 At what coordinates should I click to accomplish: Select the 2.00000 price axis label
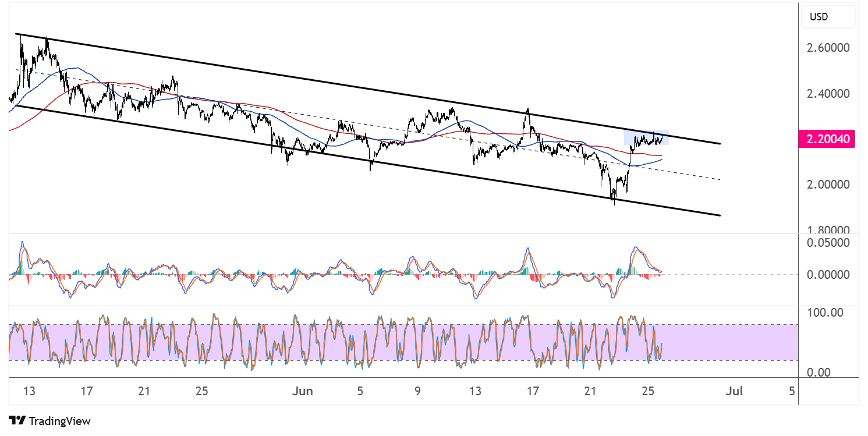[828, 185]
